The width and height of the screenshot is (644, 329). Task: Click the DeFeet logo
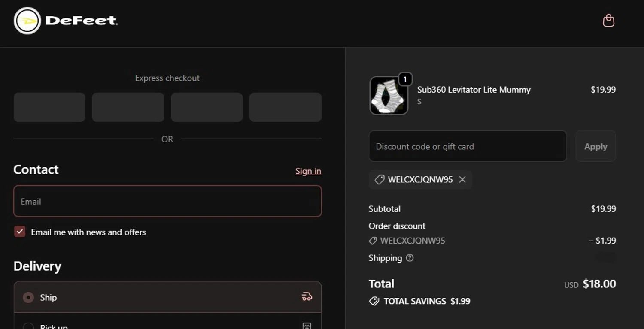(66, 21)
